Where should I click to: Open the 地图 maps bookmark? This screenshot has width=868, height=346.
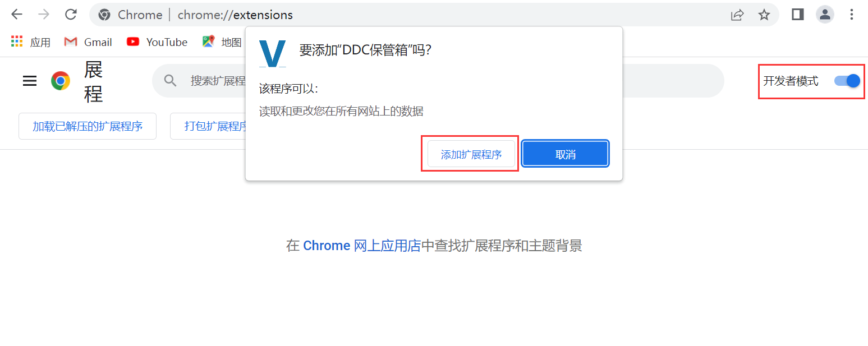pyautogui.click(x=222, y=42)
